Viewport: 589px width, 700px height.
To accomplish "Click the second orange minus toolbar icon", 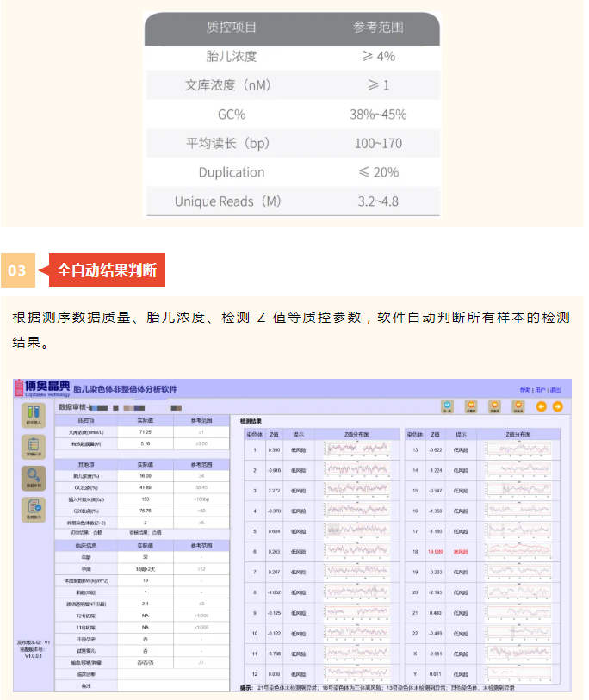I will click(494, 406).
